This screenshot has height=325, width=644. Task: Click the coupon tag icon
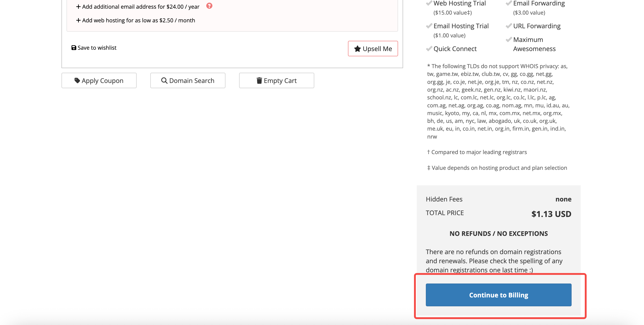coord(77,80)
